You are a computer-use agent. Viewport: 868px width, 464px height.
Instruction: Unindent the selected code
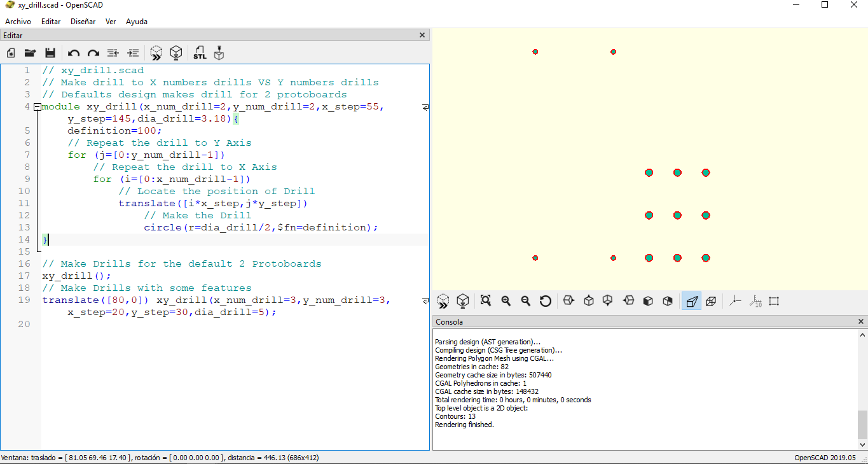(x=113, y=53)
